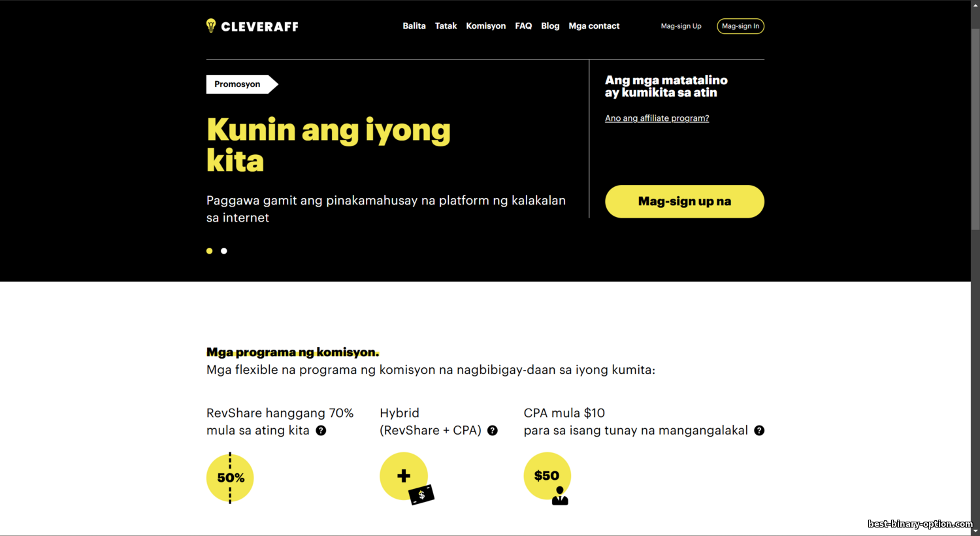This screenshot has width=980, height=536.
Task: Click the yellow Mag-sign up na button
Action: coord(685,201)
